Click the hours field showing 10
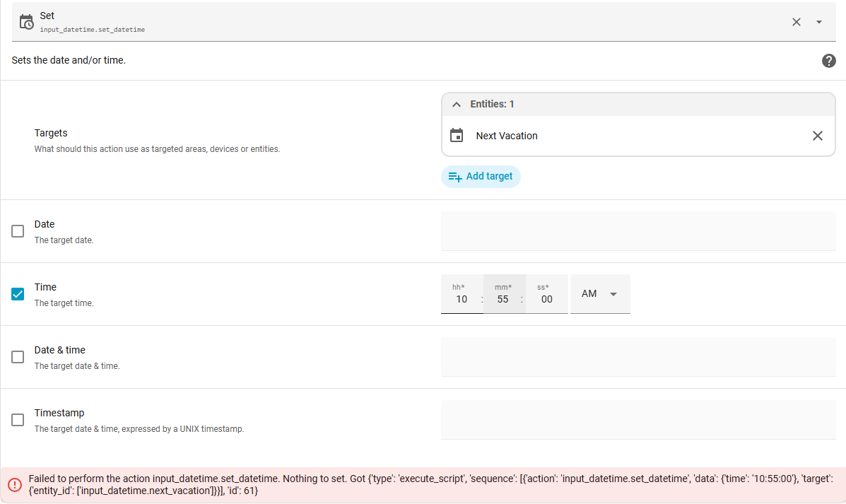846x504 pixels. [462, 299]
